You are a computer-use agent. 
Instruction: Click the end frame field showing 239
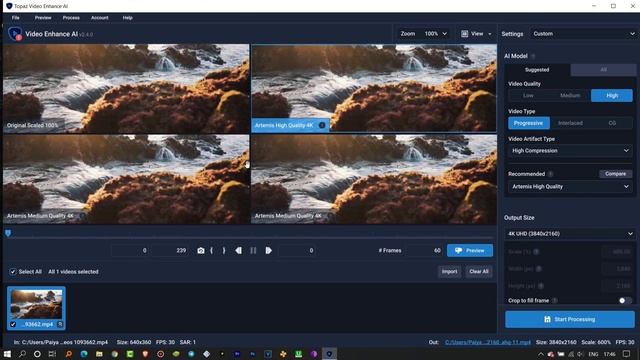coord(170,251)
